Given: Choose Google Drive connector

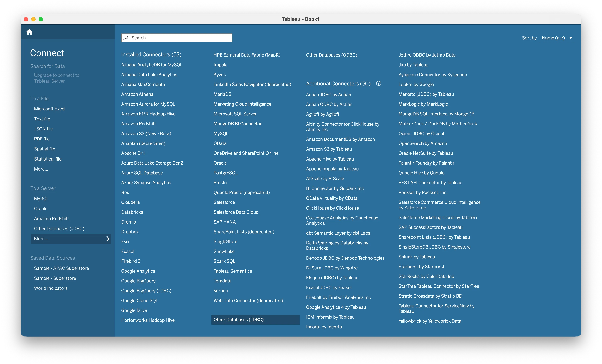Looking at the screenshot, I should 134,310.
